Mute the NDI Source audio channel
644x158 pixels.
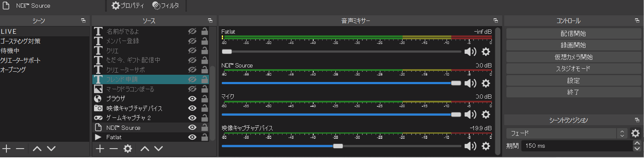(x=471, y=83)
